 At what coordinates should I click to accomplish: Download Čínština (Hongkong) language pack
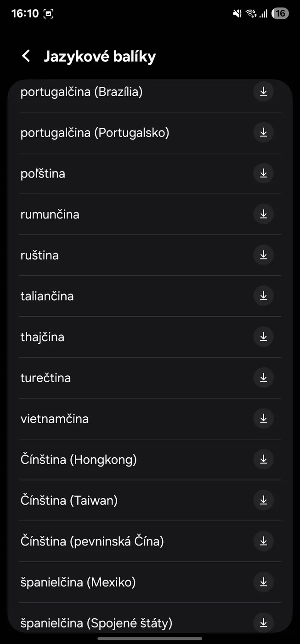pyautogui.click(x=263, y=460)
